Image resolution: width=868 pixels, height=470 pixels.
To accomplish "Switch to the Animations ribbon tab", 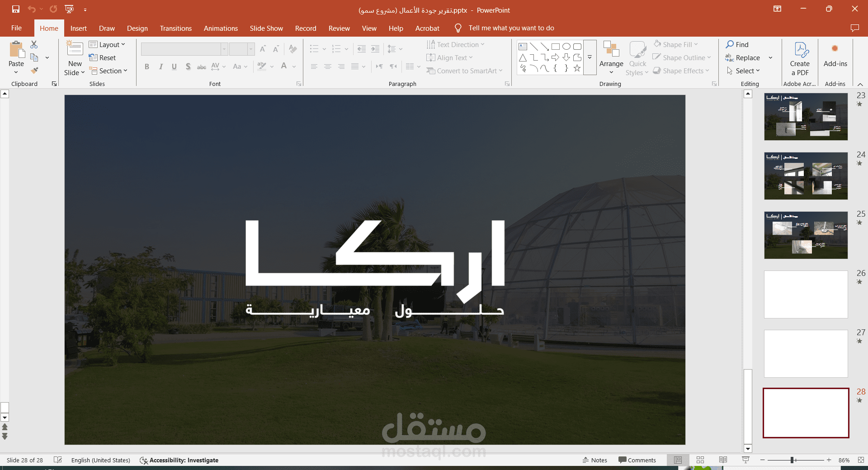I will pos(220,28).
